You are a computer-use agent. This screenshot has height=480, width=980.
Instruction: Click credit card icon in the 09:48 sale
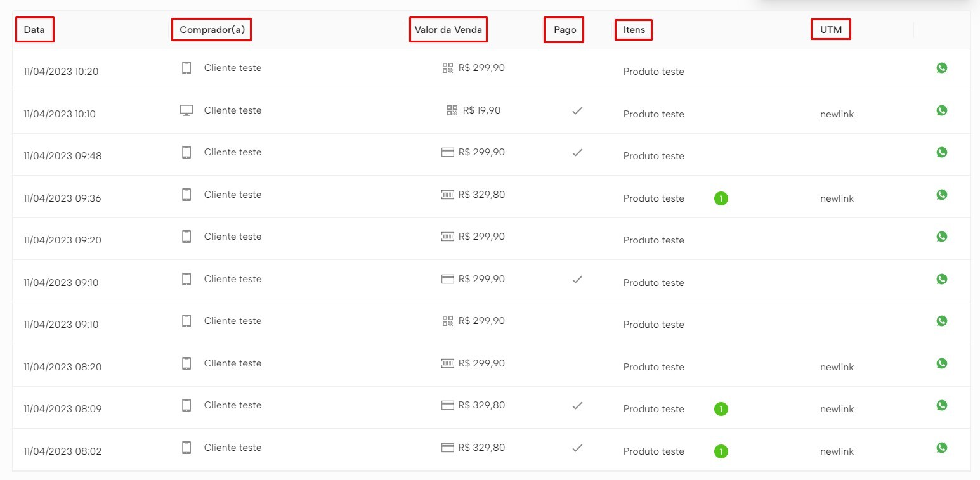click(x=447, y=152)
